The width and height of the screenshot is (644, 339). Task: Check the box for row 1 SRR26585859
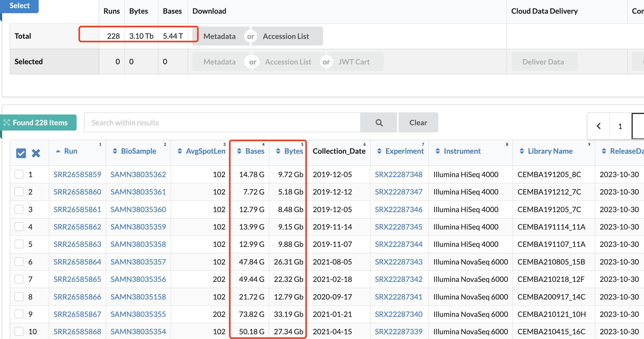coord(19,174)
